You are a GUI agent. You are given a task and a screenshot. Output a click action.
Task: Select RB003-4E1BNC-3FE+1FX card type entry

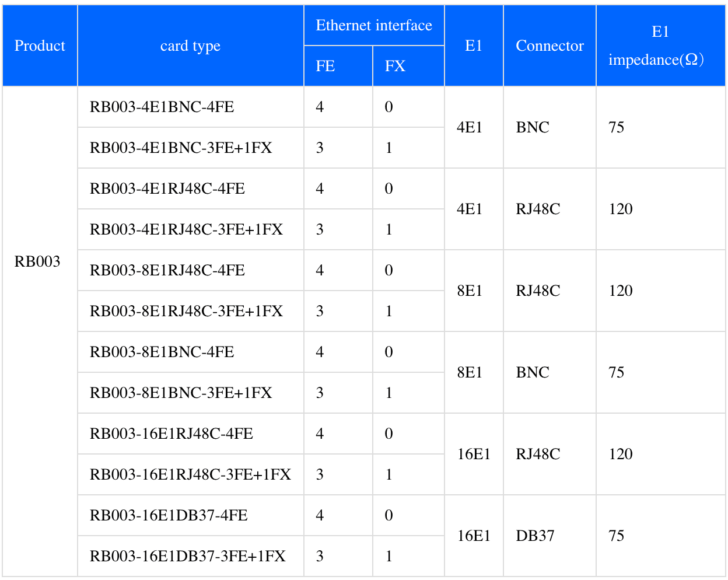pyautogui.click(x=181, y=148)
